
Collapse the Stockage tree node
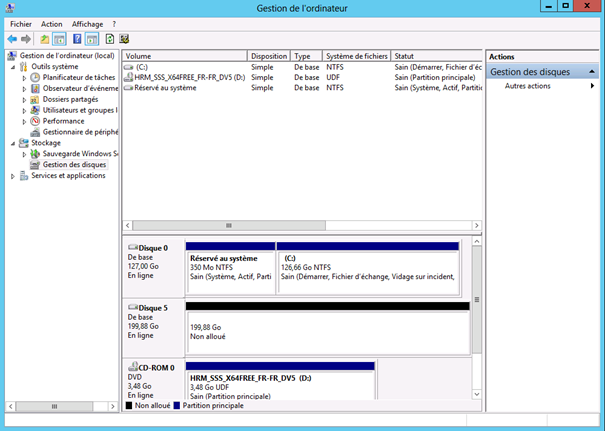coord(14,143)
